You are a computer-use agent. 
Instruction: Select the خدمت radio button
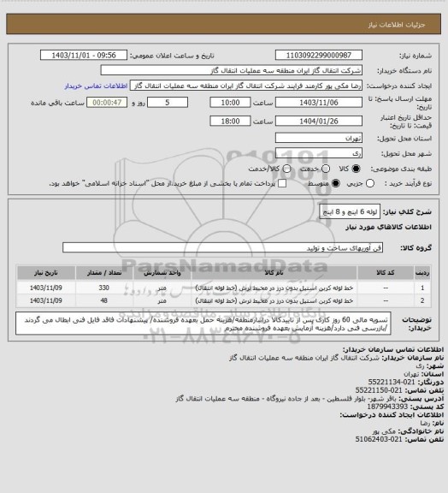326,169
